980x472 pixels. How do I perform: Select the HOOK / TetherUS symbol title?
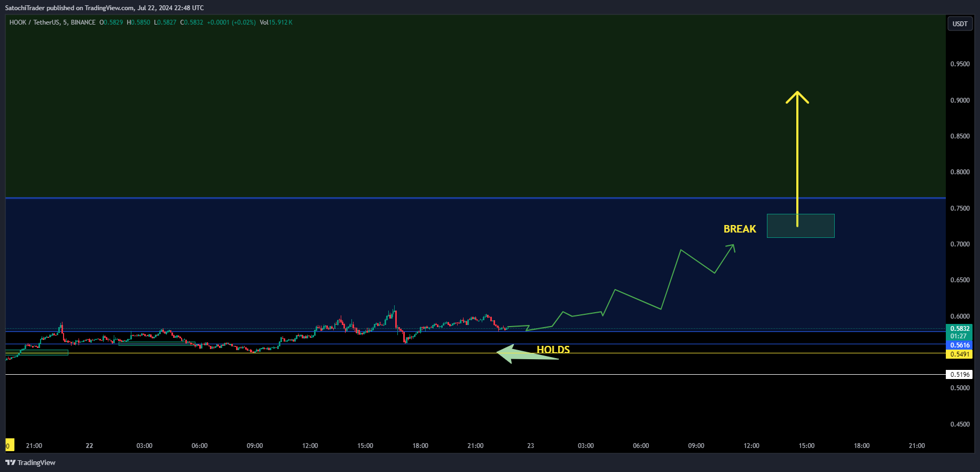point(34,22)
